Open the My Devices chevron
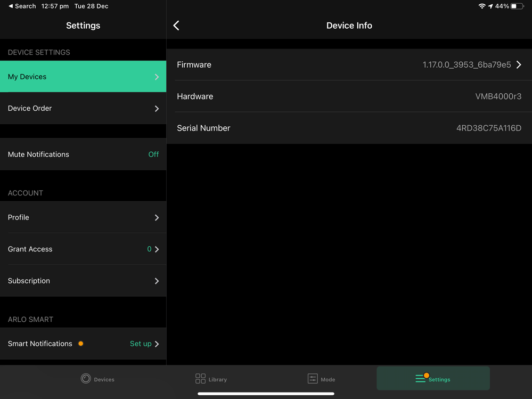The image size is (532, 399). click(x=157, y=77)
